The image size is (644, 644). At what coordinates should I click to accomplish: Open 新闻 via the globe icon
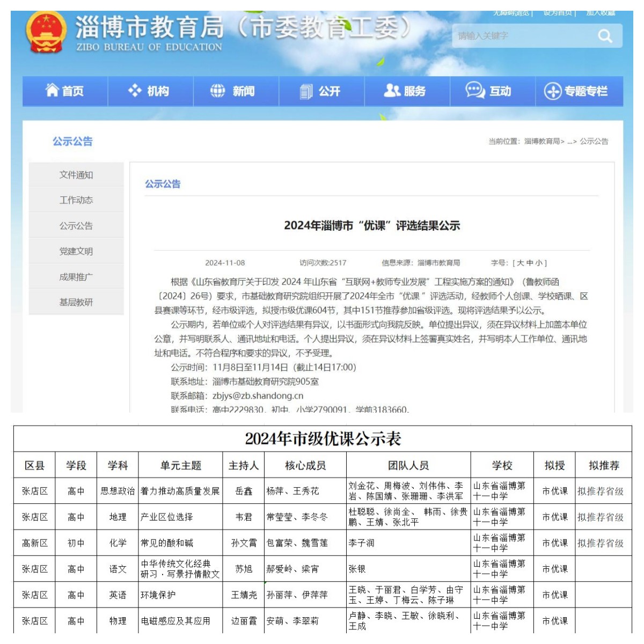217,91
